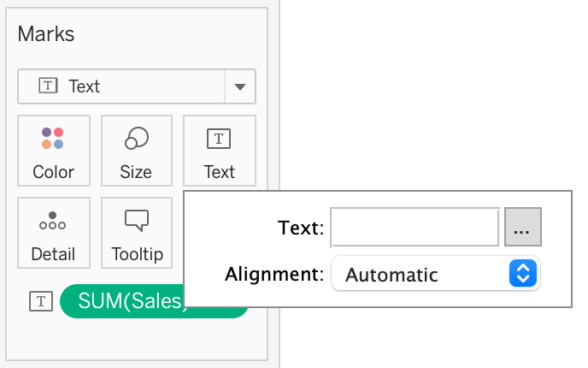Viewport: 588px width, 368px height.
Task: Click the Size circles icon
Action: 136,138
